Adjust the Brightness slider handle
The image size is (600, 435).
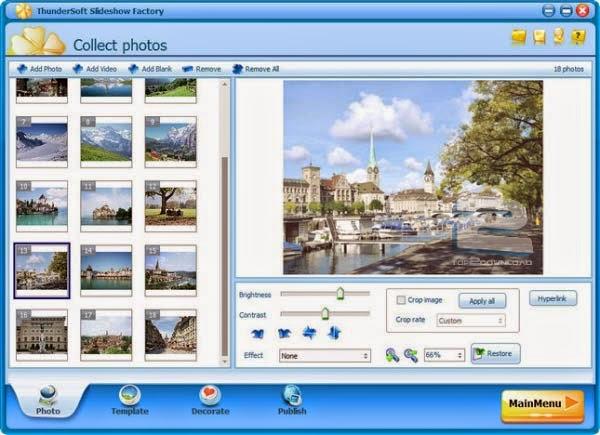340,294
